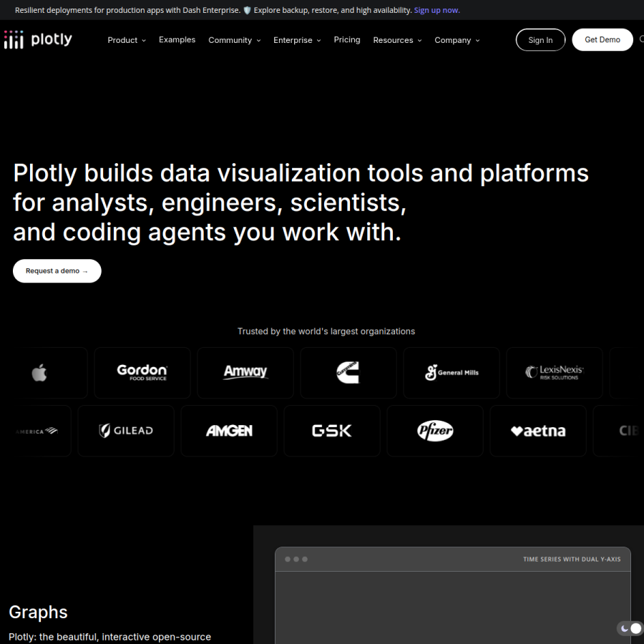Click the Pfizer logo card
This screenshot has height=644, width=644.
click(x=435, y=431)
